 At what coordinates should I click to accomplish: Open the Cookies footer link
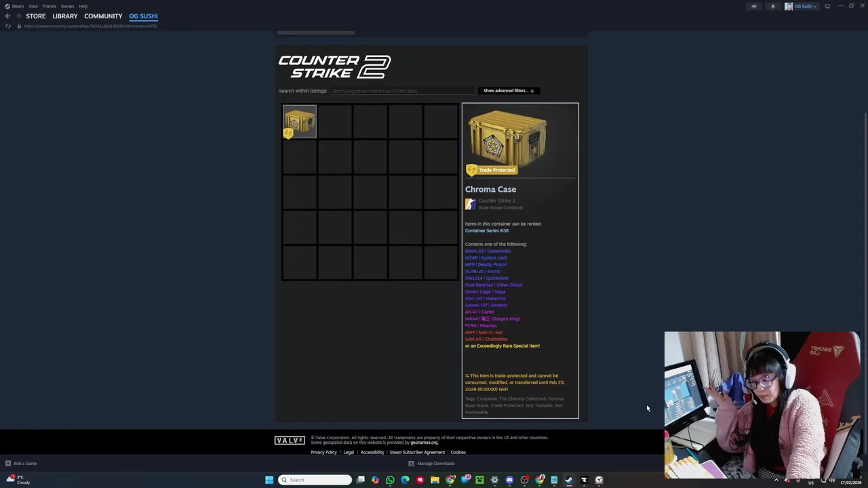click(x=458, y=452)
